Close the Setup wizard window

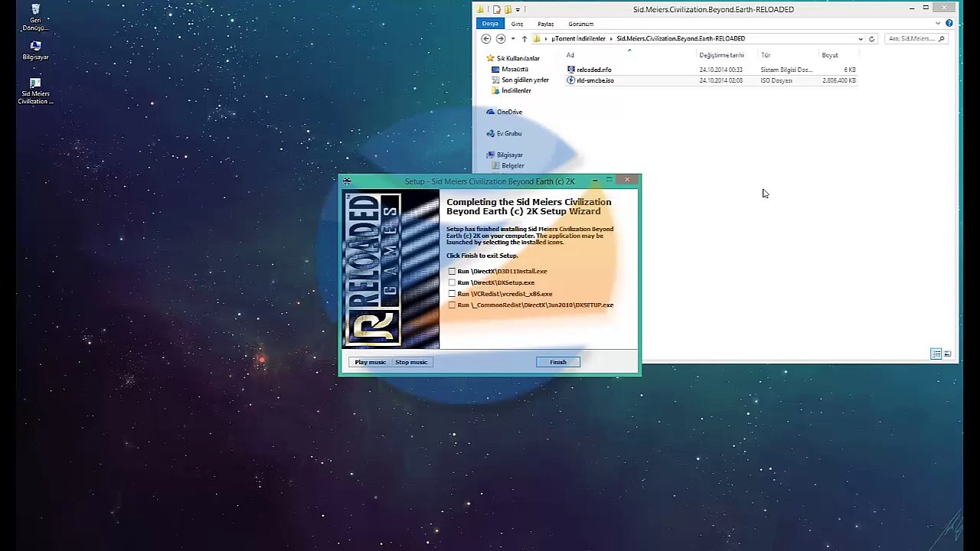(x=627, y=180)
